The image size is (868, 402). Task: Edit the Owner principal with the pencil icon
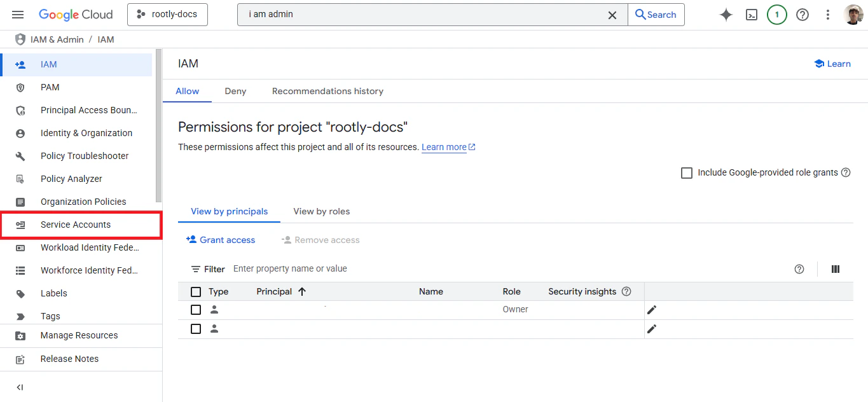(x=651, y=309)
